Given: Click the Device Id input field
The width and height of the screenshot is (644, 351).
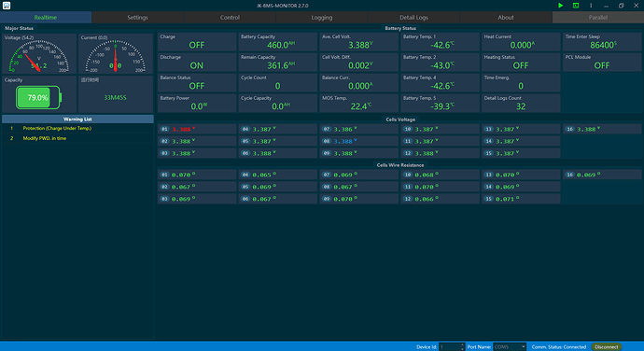Looking at the screenshot, I should [x=449, y=347].
